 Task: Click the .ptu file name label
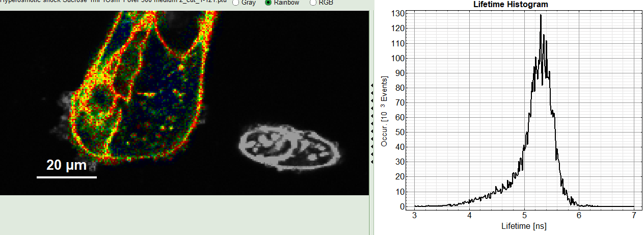click(112, 2)
